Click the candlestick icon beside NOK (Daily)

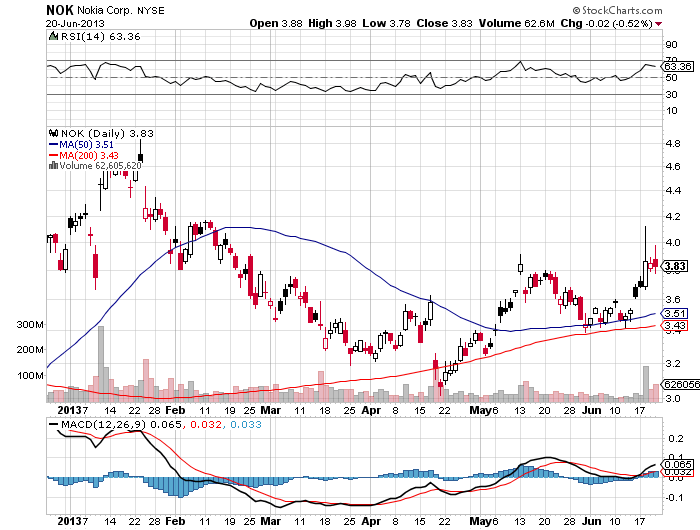[54, 133]
